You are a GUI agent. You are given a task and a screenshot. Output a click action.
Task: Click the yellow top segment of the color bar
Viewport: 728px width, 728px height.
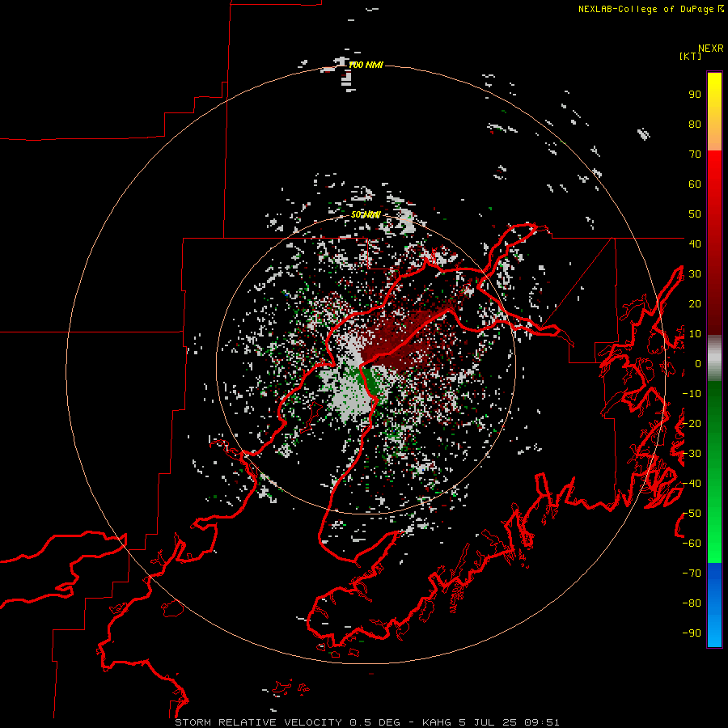(714, 112)
